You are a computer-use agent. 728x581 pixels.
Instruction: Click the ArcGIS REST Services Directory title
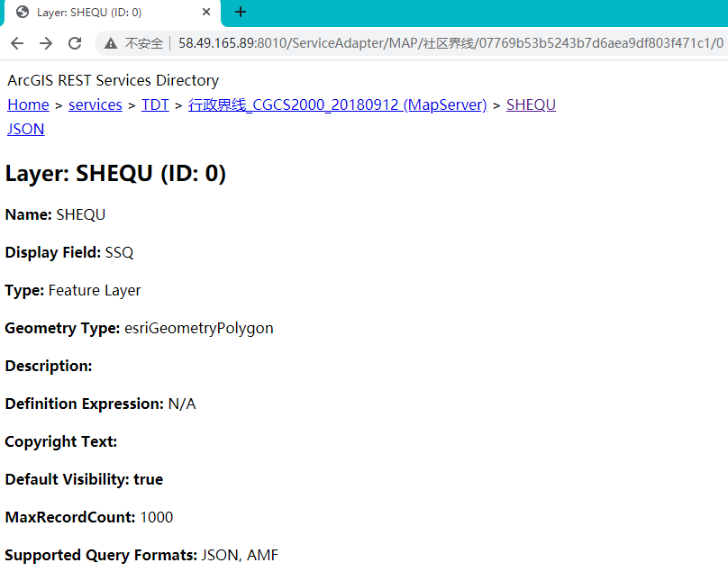point(113,81)
